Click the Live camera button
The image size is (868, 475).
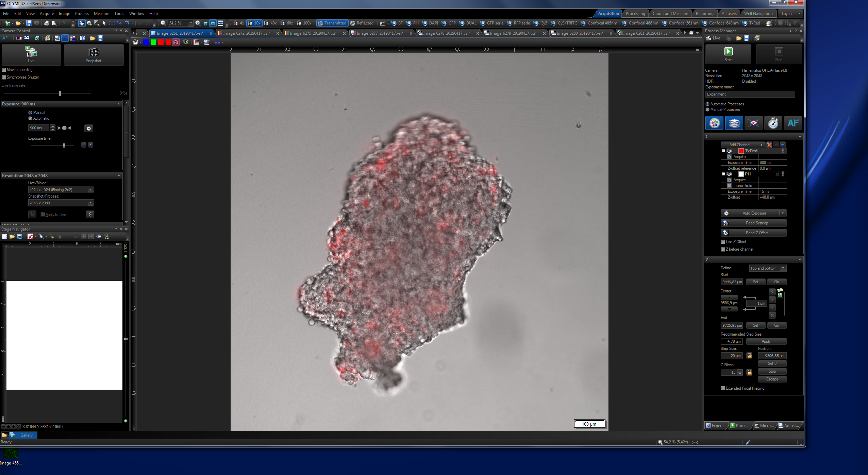pyautogui.click(x=31, y=54)
